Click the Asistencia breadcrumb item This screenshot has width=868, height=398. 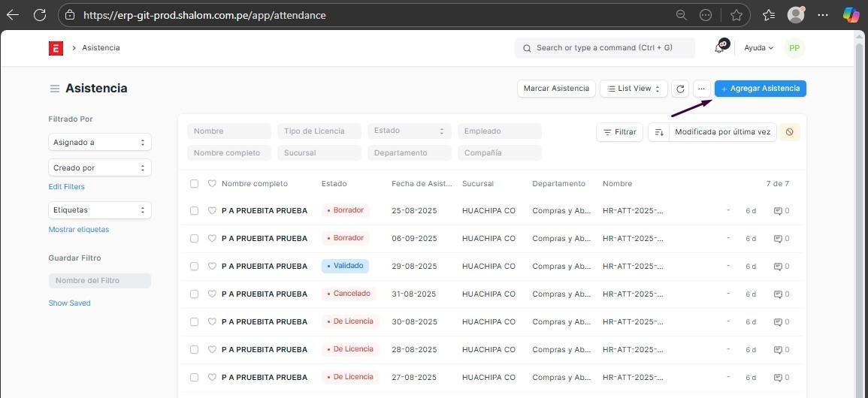[x=101, y=48]
